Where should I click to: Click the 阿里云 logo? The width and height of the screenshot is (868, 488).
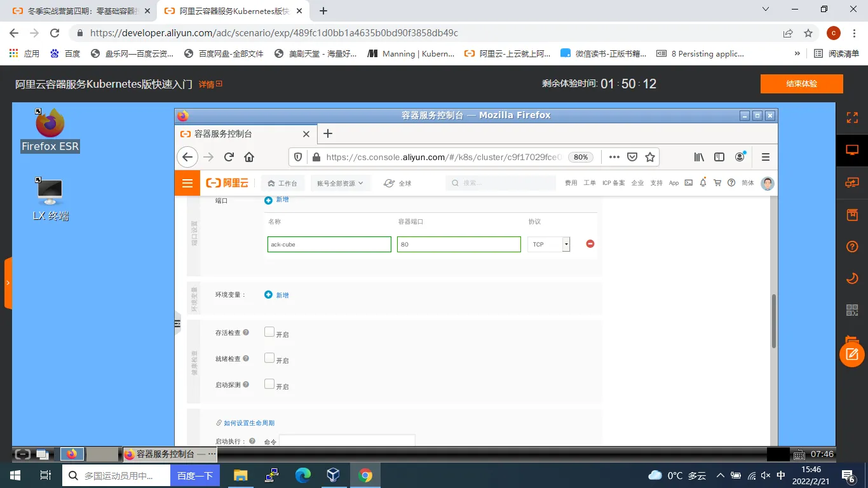(227, 183)
